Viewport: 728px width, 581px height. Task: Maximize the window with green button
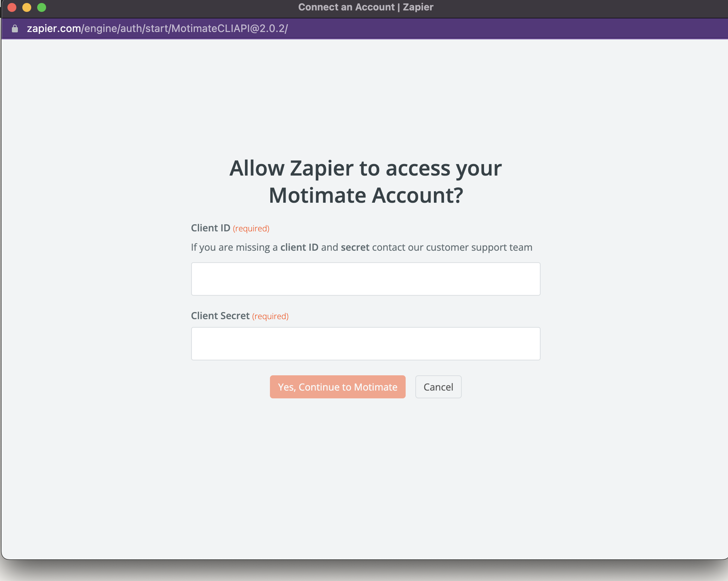coord(42,7)
